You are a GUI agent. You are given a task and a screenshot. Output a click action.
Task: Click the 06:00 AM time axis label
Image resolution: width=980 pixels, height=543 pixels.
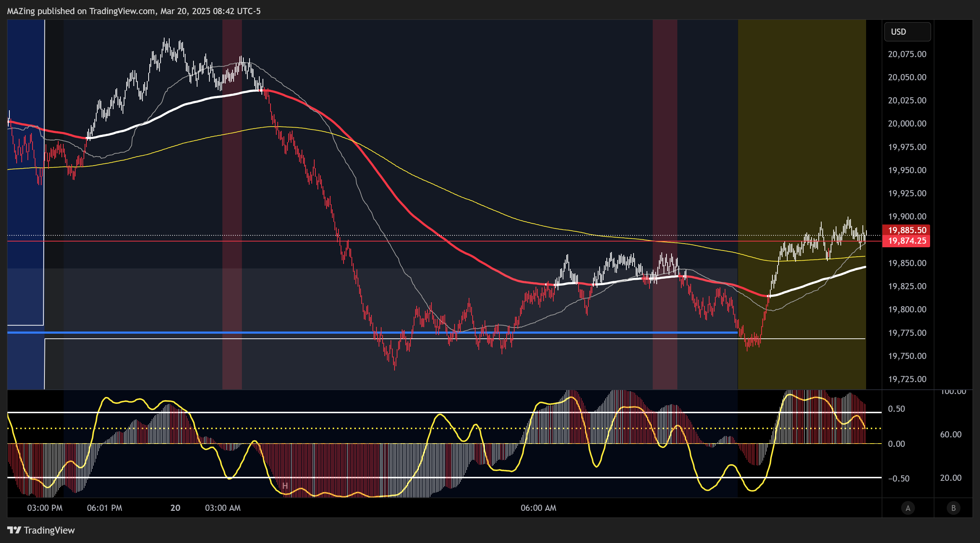[538, 508]
